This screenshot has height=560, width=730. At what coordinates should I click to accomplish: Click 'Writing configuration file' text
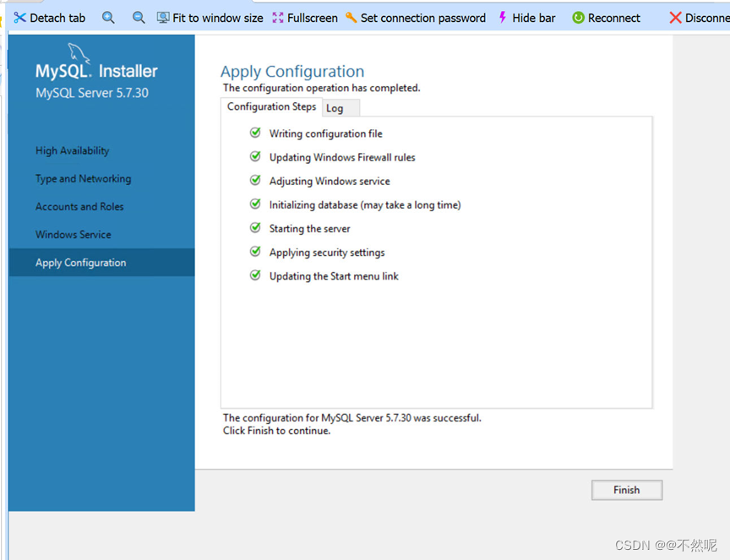tap(326, 133)
